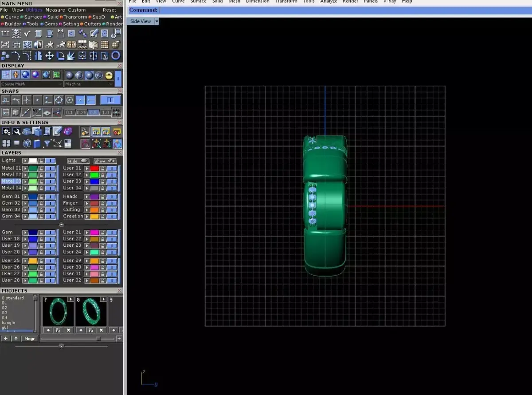Open the Utilities menu
The height and width of the screenshot is (395, 532).
coord(35,10)
